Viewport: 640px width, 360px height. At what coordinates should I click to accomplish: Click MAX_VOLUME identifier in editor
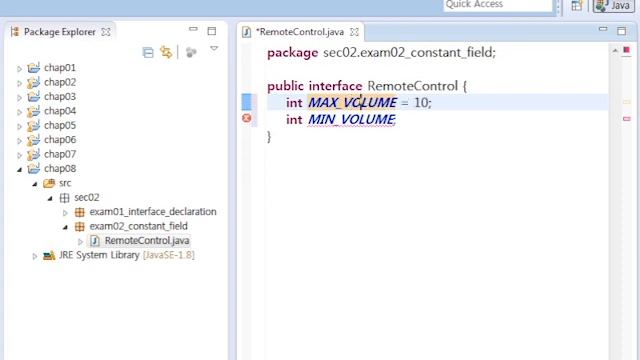(x=352, y=102)
